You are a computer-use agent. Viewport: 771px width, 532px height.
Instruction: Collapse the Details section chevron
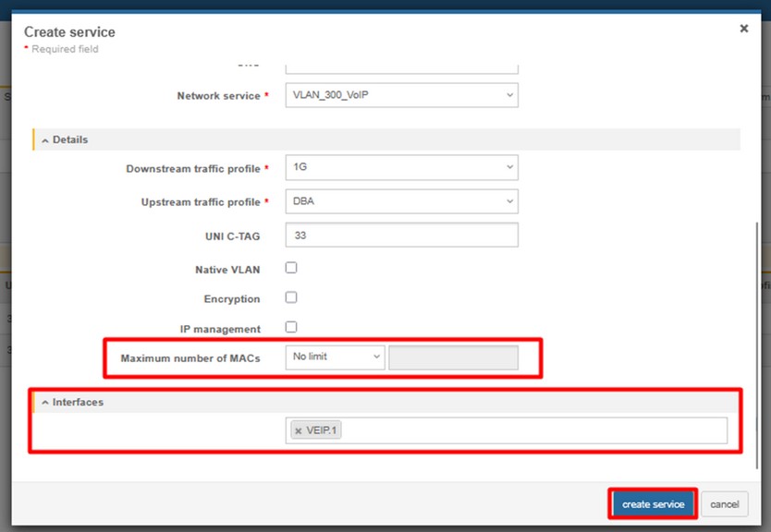[x=45, y=139]
